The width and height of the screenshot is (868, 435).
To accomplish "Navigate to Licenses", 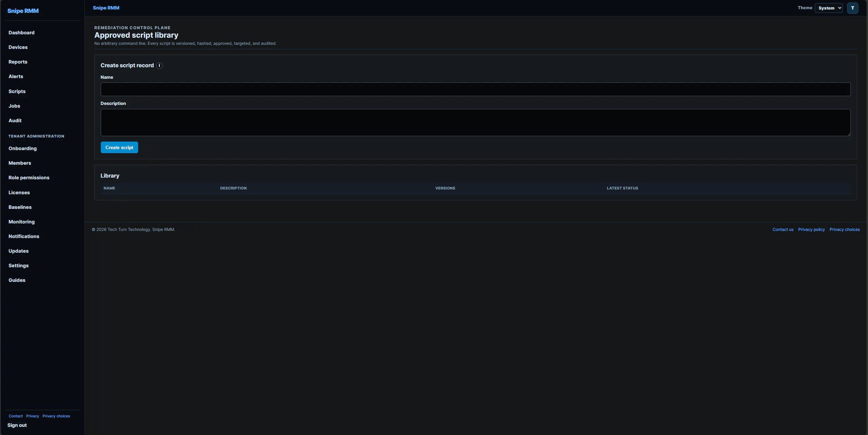I will click(x=19, y=193).
